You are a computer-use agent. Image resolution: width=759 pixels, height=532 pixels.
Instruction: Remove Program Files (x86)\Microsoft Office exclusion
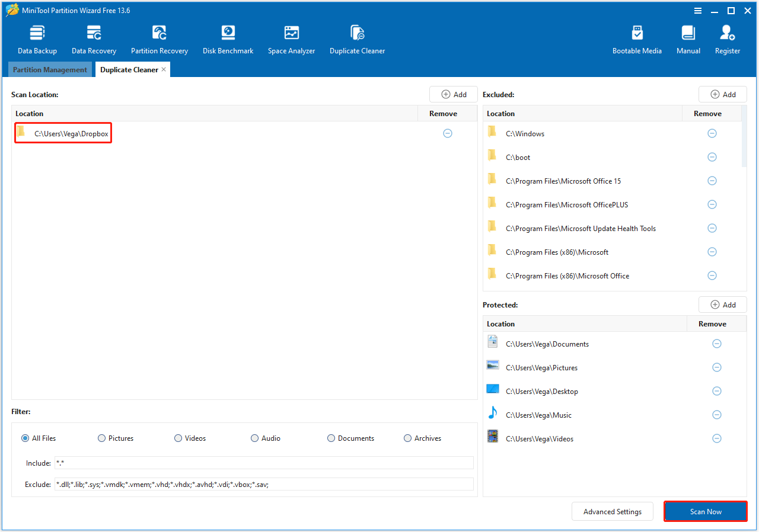click(x=712, y=275)
